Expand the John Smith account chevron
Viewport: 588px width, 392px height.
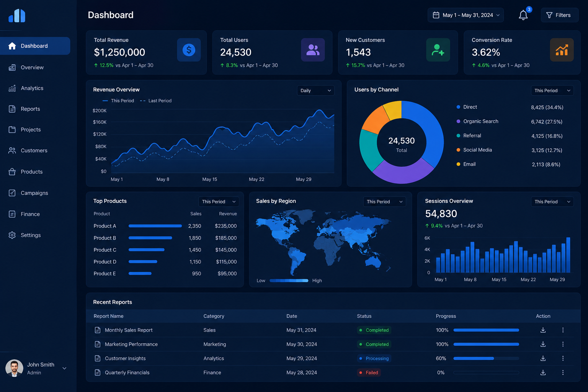pos(64,368)
